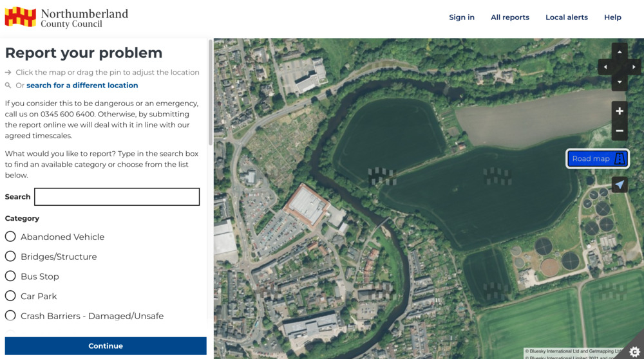Follow the search for a different location link

tap(82, 86)
